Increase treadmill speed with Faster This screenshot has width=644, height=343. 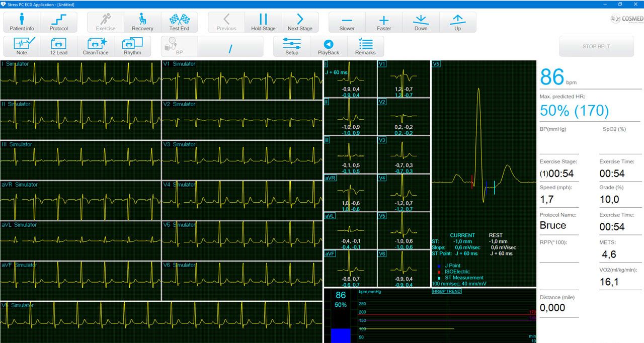[384, 22]
